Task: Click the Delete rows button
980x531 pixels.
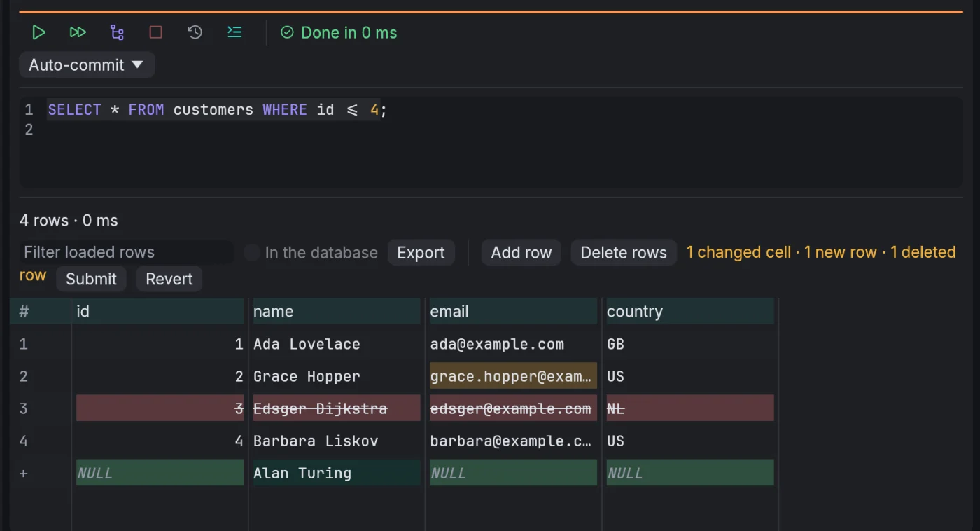Action: pyautogui.click(x=624, y=253)
